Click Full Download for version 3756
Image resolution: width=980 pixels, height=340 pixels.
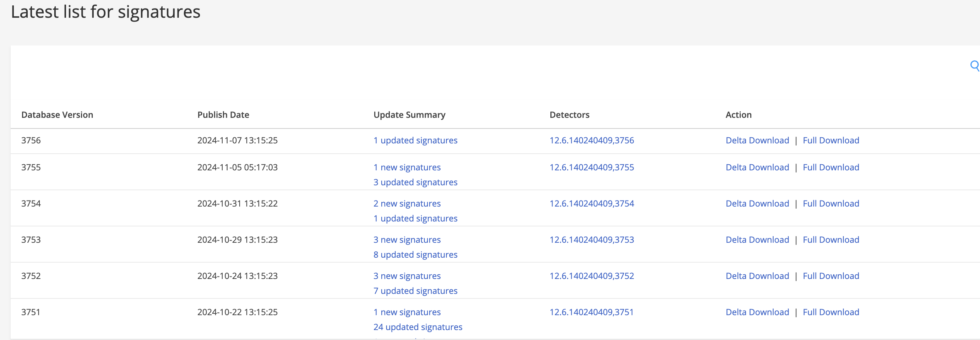click(x=831, y=140)
